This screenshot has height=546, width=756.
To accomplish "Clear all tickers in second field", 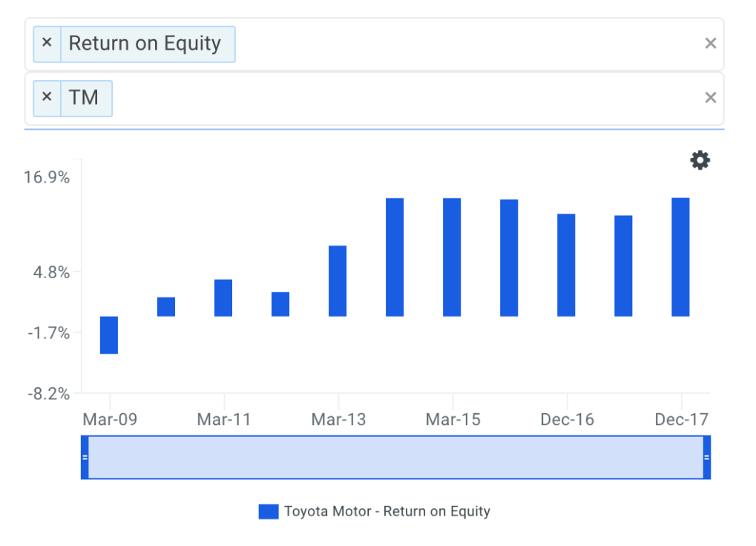I will (710, 98).
